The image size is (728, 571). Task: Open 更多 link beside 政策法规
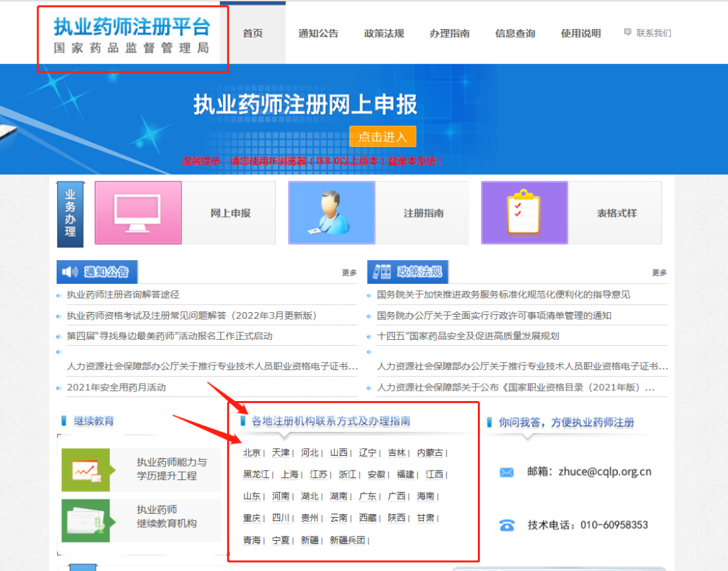coord(659,273)
